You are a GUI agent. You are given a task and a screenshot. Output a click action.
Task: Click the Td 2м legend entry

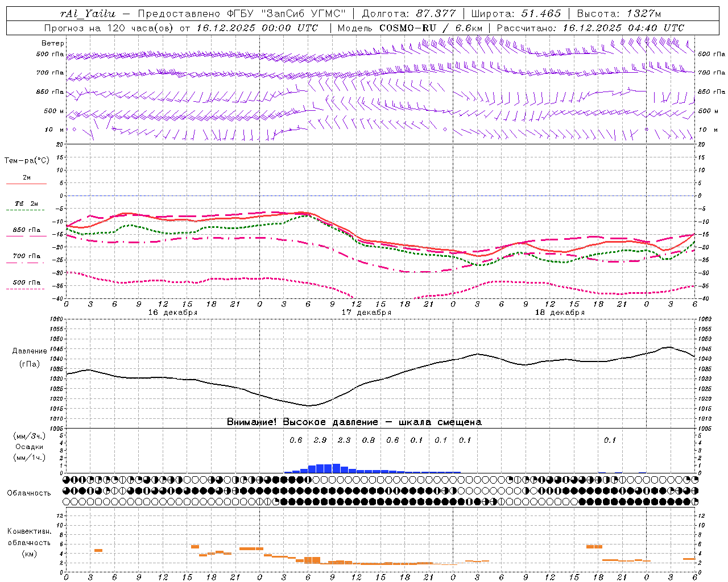click(27, 203)
